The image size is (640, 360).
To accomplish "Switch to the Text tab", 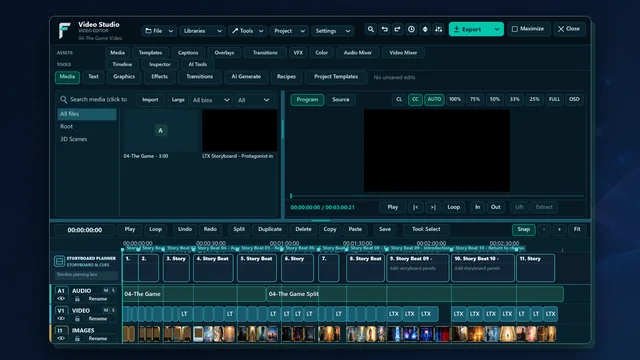I will [93, 77].
